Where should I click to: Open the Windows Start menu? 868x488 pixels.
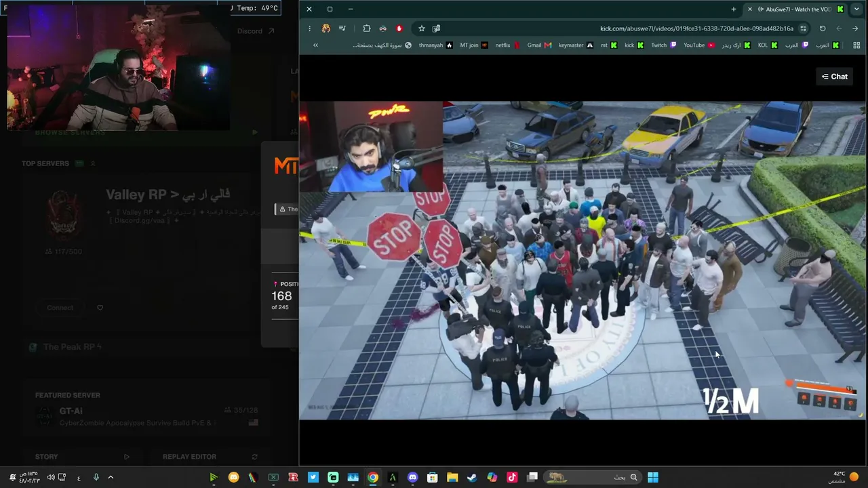[x=652, y=477]
